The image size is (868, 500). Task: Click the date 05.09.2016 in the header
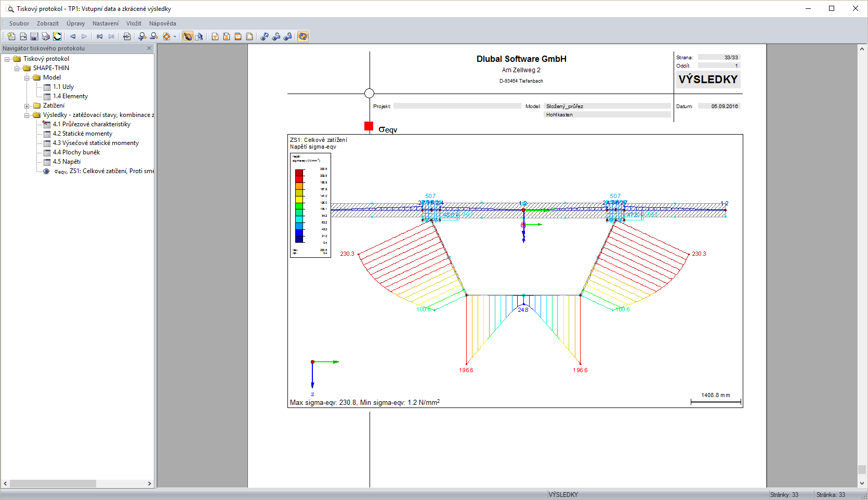[725, 106]
